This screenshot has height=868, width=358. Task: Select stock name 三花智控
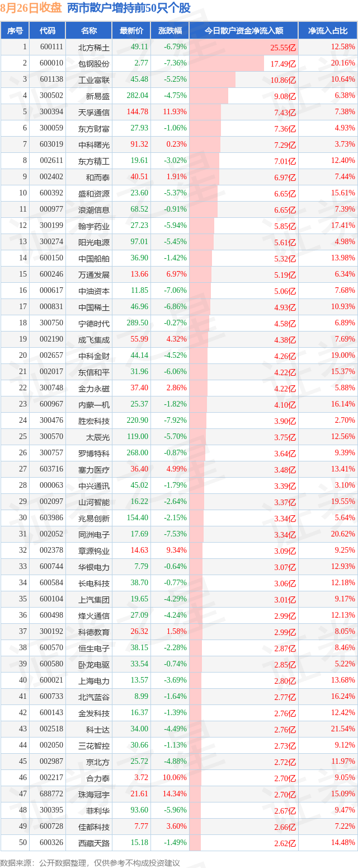(x=94, y=746)
